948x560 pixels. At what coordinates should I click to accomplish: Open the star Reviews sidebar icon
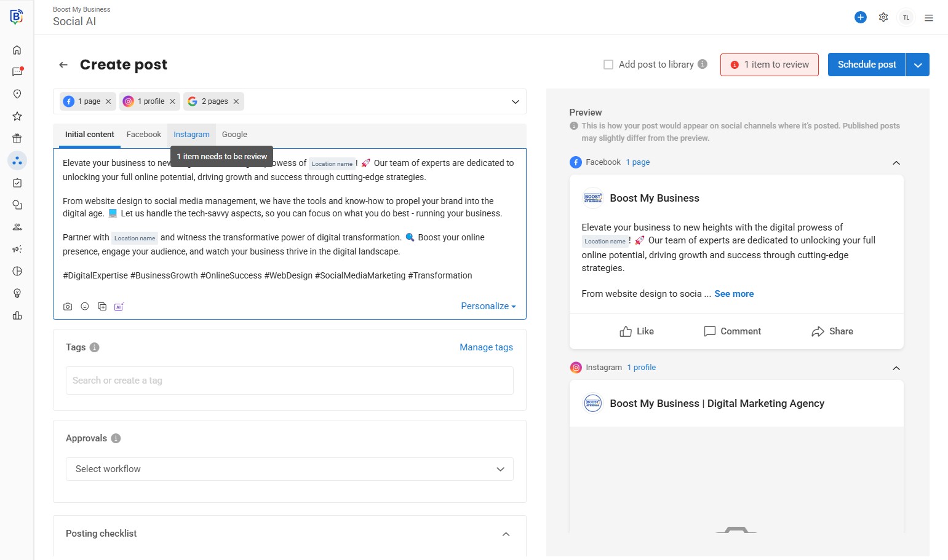pos(17,116)
